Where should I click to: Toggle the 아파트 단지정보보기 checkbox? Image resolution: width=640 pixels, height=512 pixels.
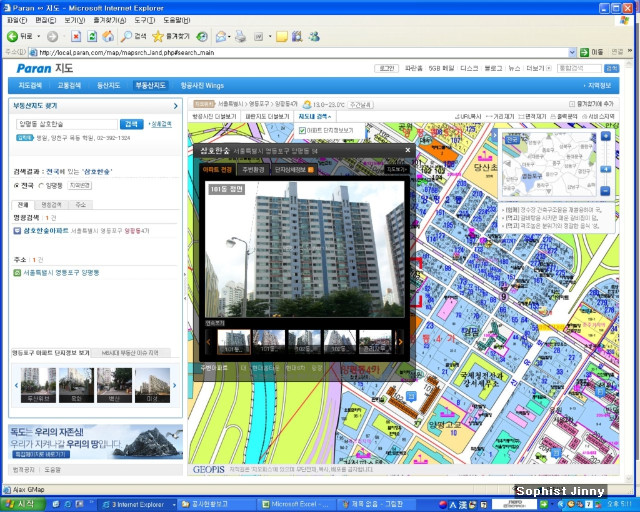(x=302, y=131)
